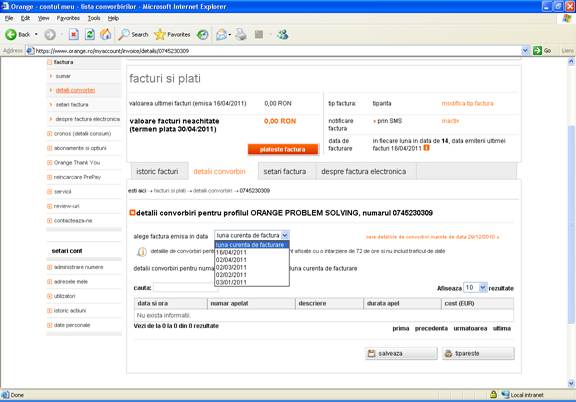This screenshot has width=576, height=402.
Task: Toggle the invoice date dropdown arrow
Action: [285, 235]
